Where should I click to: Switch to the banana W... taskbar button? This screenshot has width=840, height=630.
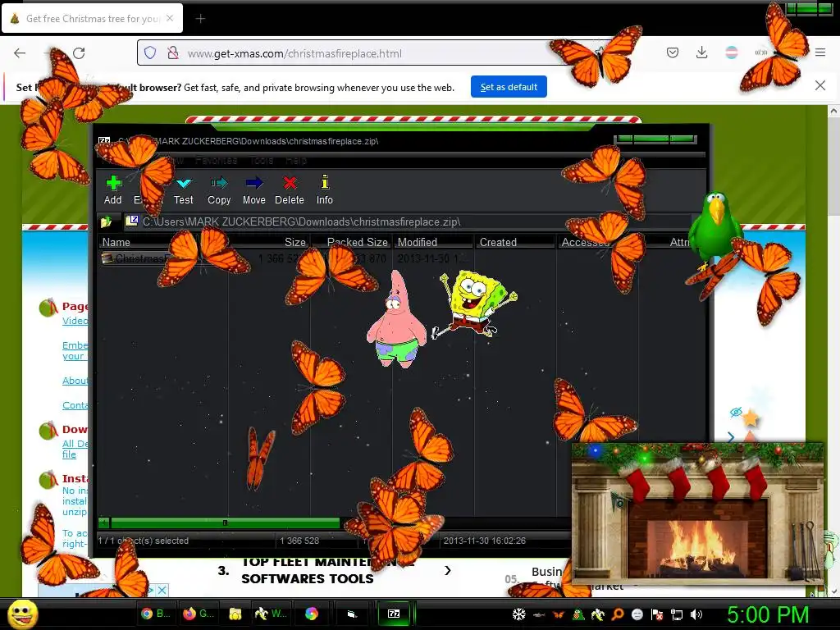[271, 614]
